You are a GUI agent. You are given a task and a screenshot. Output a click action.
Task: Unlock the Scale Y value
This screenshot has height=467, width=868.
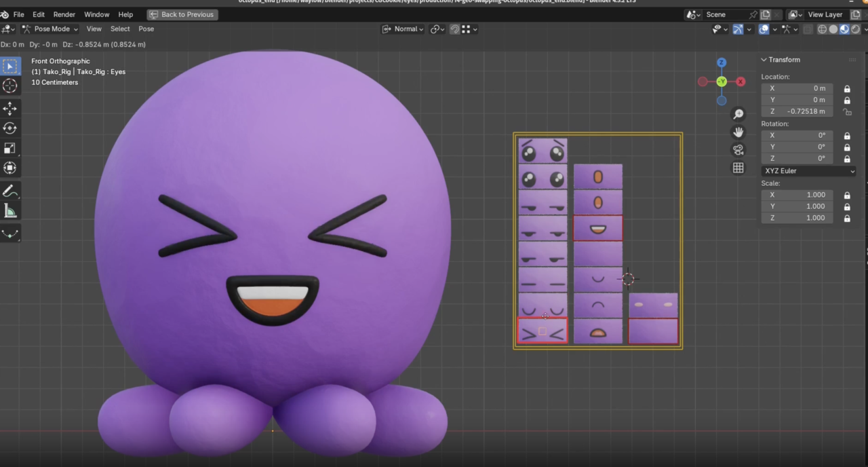click(847, 206)
